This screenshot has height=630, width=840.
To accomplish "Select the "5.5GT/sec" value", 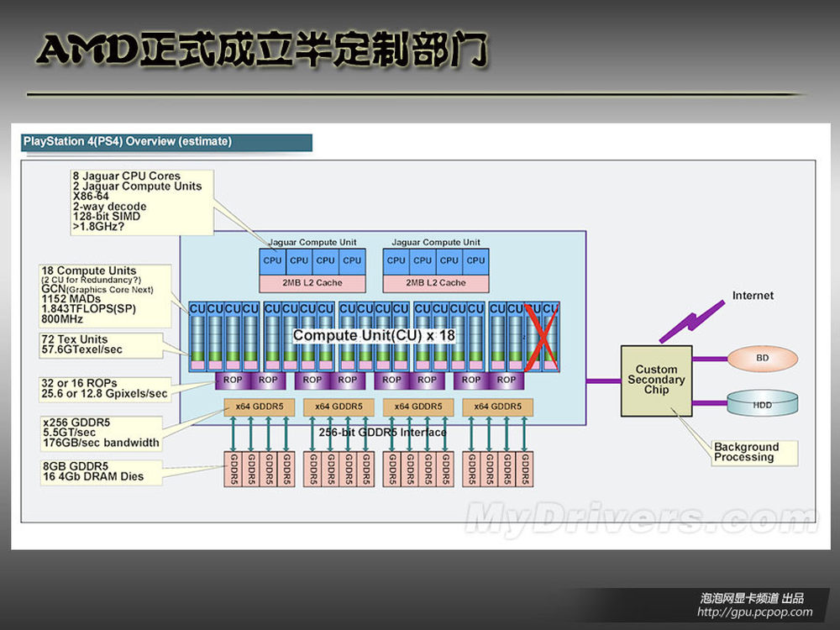I will (70, 433).
